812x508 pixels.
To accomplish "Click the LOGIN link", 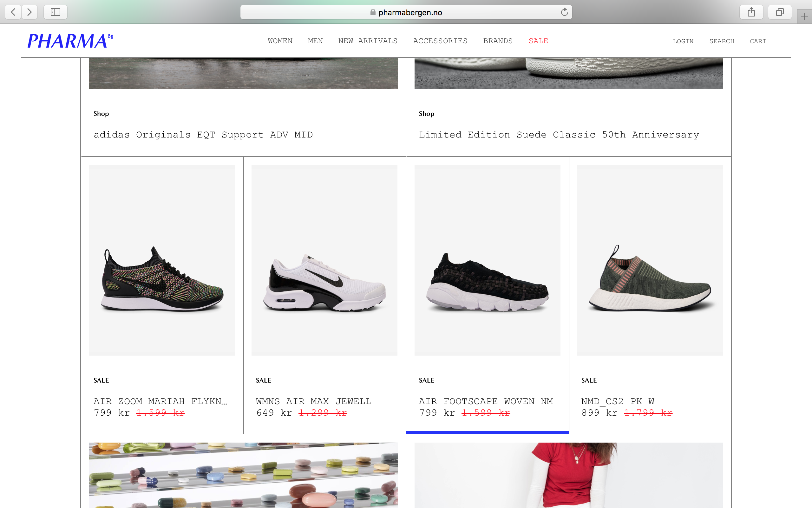I will click(x=683, y=41).
